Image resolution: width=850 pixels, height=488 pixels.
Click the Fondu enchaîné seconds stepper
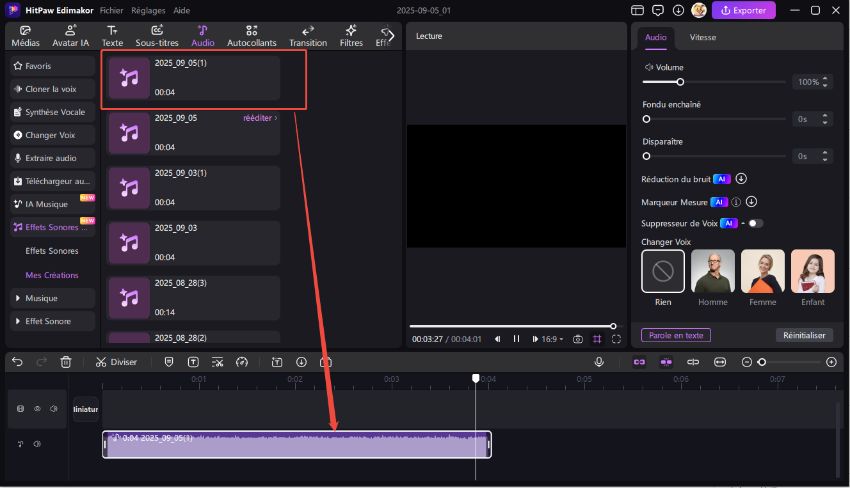point(825,119)
